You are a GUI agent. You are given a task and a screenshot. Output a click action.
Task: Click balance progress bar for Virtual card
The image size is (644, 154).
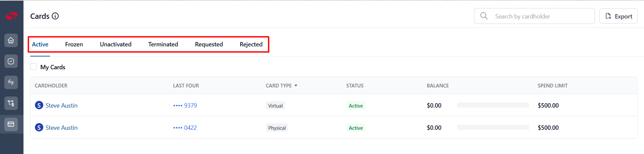(x=493, y=105)
